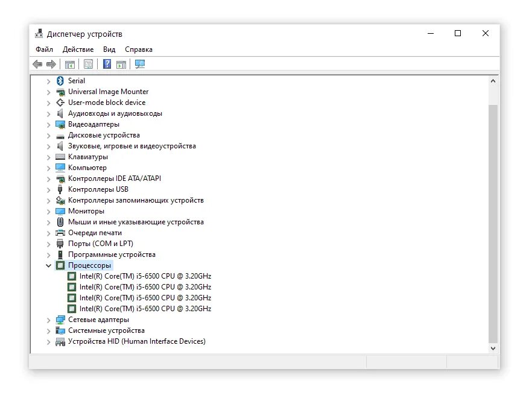The height and width of the screenshot is (395, 532).
Task: Open Help via the question mark icon
Action: point(107,64)
